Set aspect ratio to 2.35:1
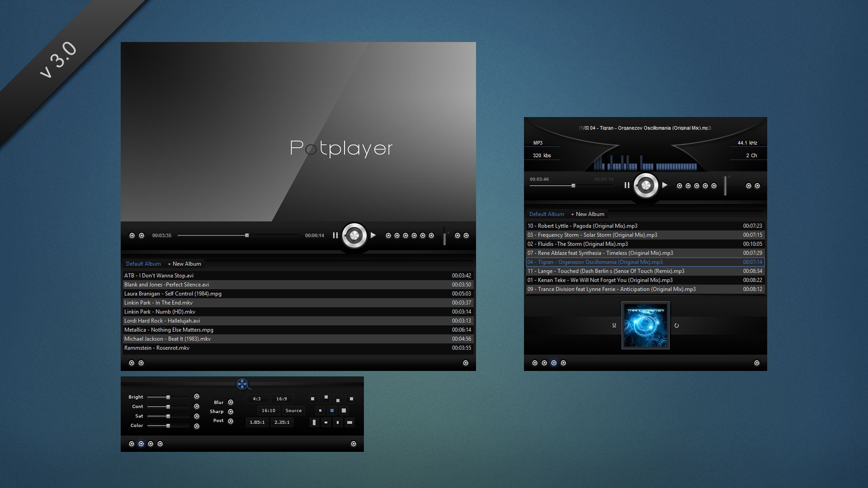Viewport: 868px width, 488px height. (282, 422)
